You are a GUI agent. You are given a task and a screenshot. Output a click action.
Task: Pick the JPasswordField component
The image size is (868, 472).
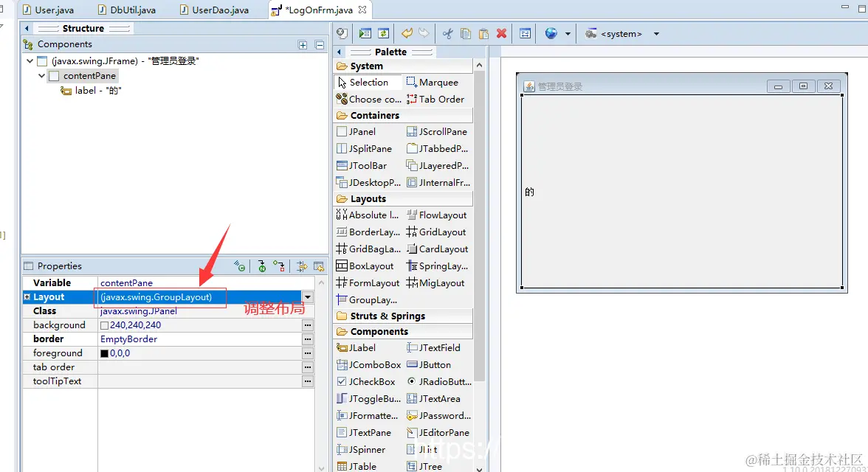coord(439,416)
